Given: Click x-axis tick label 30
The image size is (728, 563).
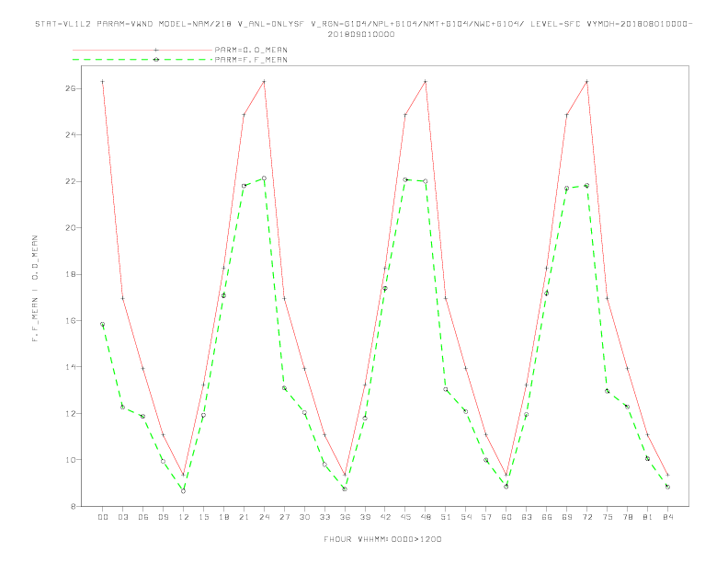Looking at the screenshot, I should click(304, 517).
